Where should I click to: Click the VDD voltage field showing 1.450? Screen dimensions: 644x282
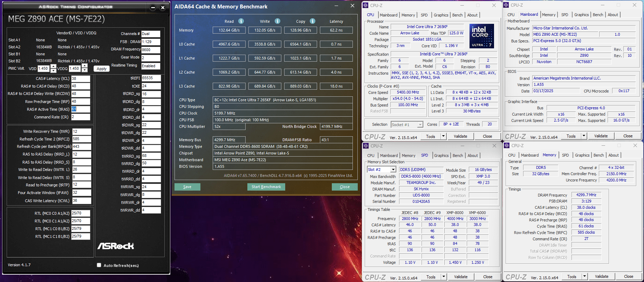click(44, 69)
